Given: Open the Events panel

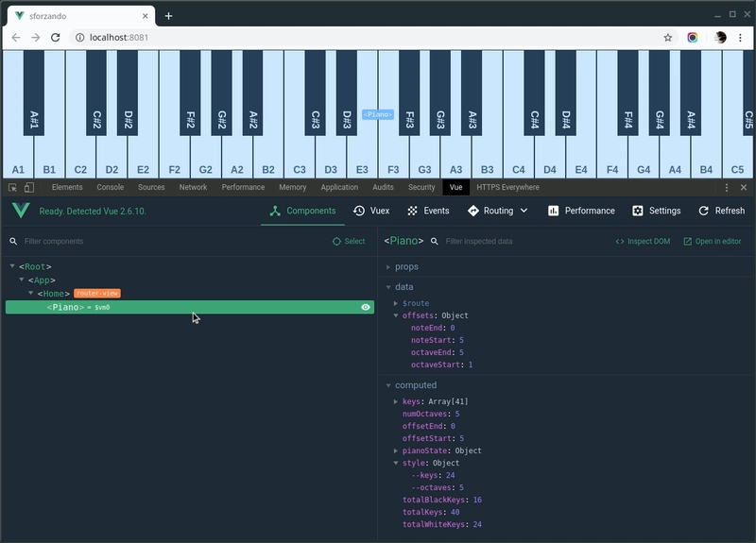Looking at the screenshot, I should tap(428, 211).
